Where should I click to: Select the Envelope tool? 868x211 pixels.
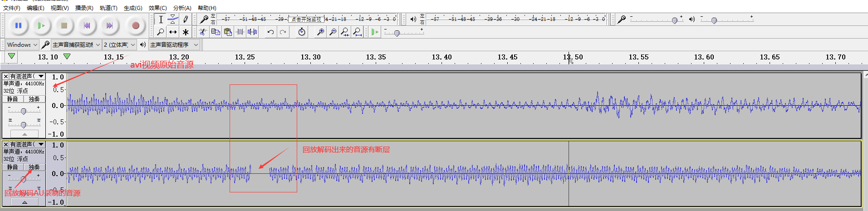point(173,20)
